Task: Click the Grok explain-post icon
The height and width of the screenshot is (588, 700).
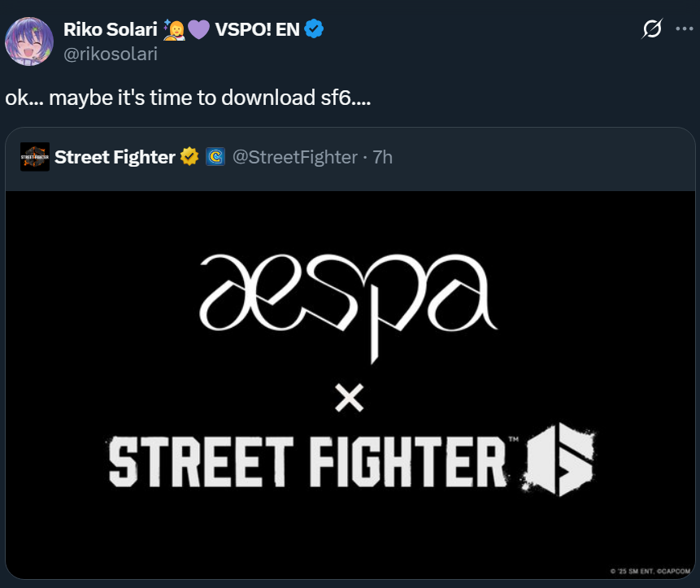Action: [x=651, y=29]
